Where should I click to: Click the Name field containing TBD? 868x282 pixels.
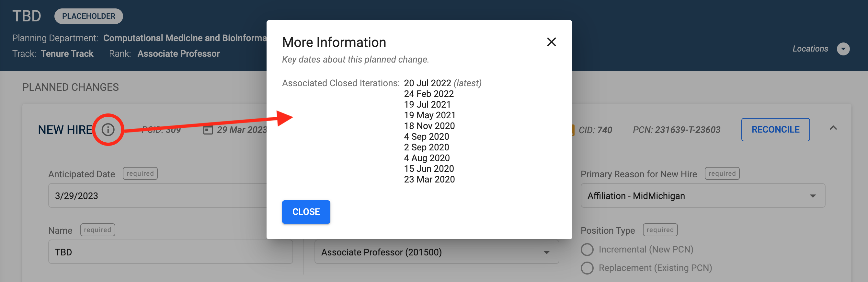click(x=170, y=252)
